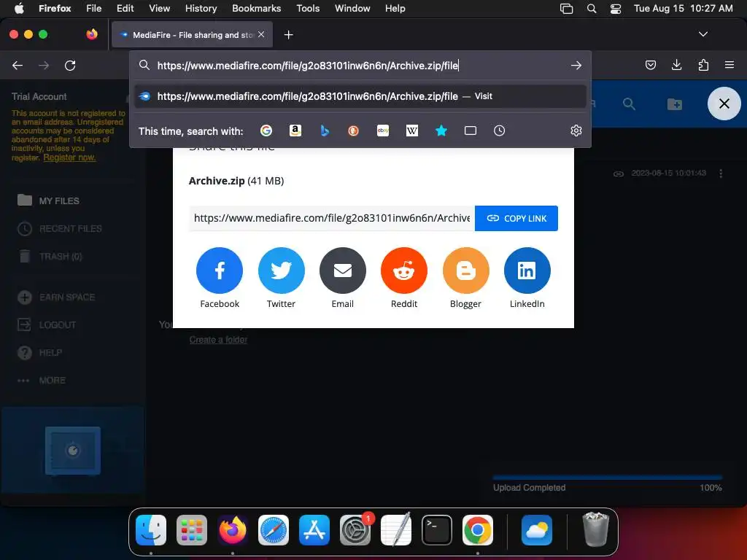Share the file on LinkedIn
This screenshot has height=560, width=747.
pos(527,271)
